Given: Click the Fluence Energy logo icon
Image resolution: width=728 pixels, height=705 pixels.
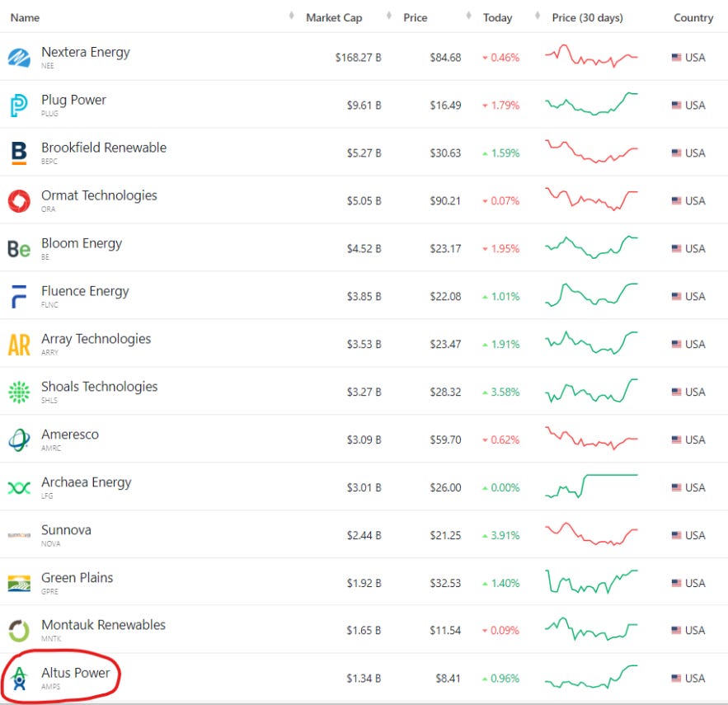Looking at the screenshot, I should [19, 297].
